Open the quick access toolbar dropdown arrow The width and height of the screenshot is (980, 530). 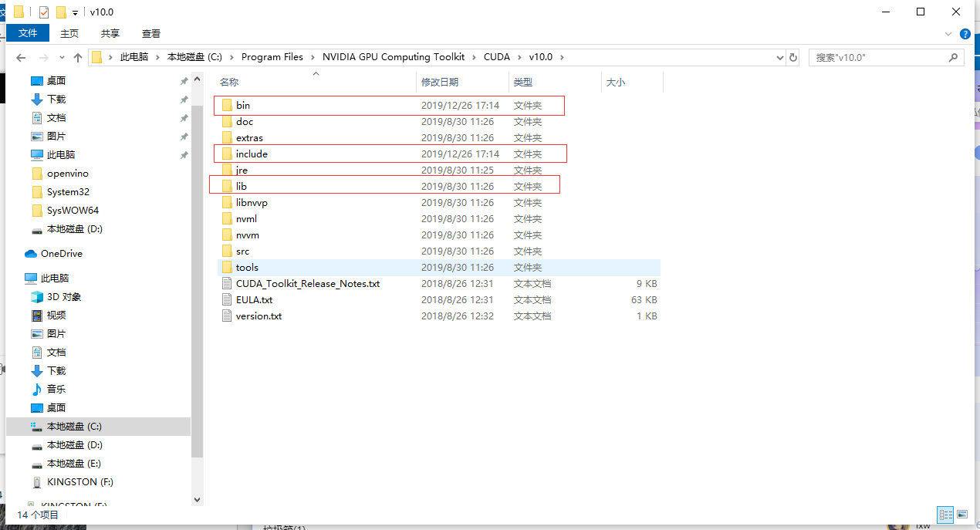coord(73,12)
